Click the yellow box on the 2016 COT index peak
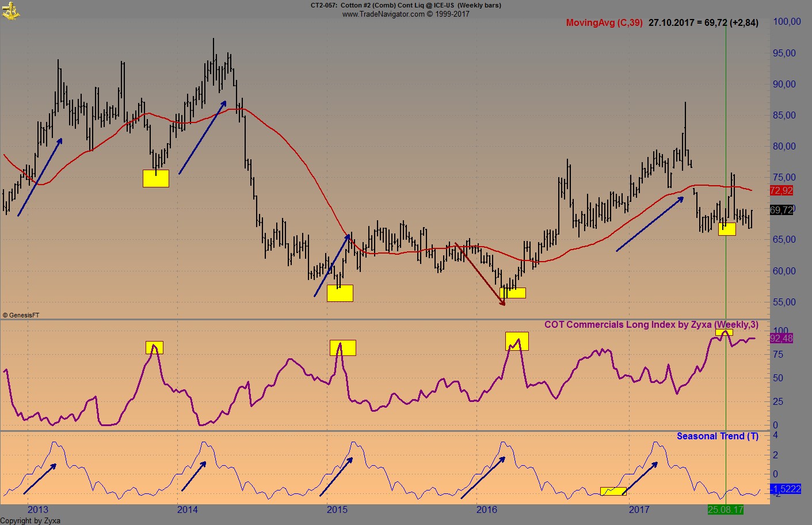 click(x=517, y=341)
